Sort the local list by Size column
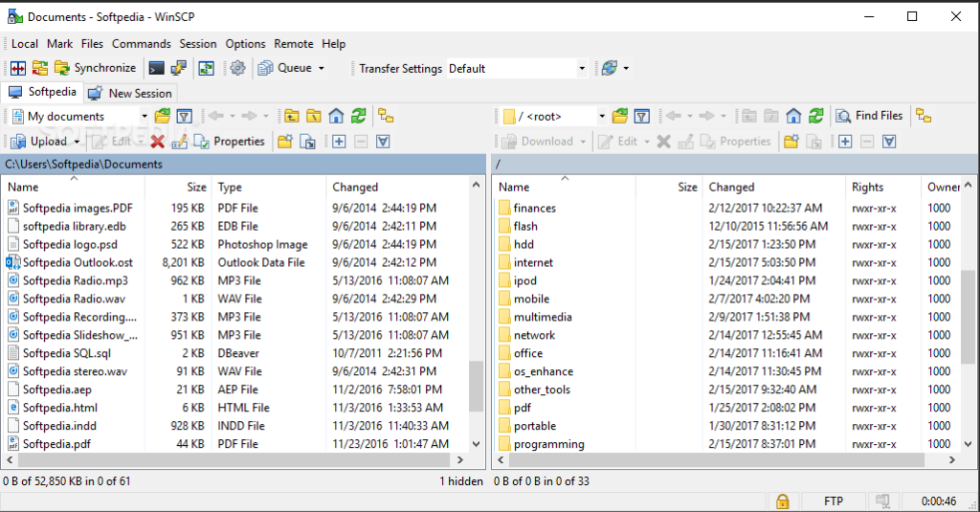Viewport: 980px width, 512px height. tap(178, 187)
